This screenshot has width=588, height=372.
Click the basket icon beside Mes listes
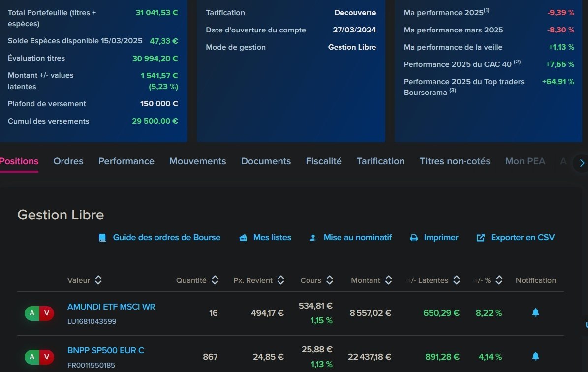pos(243,238)
